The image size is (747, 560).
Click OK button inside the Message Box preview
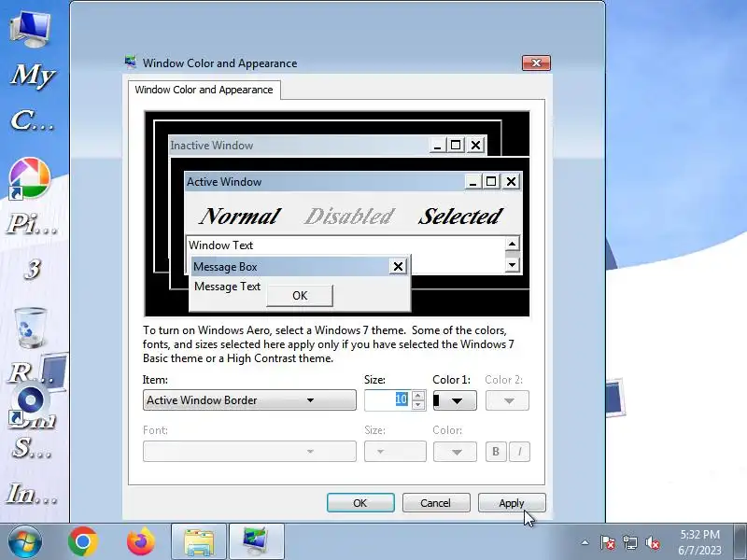point(300,295)
